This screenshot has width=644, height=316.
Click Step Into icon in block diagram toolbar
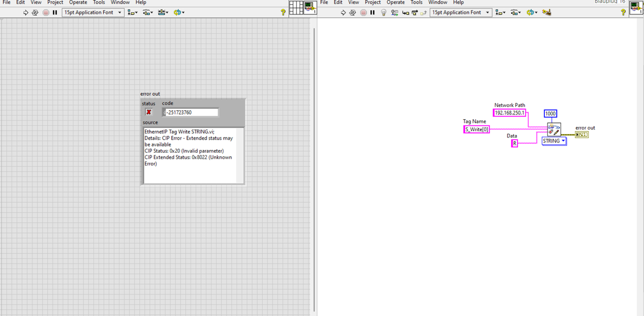pos(406,13)
